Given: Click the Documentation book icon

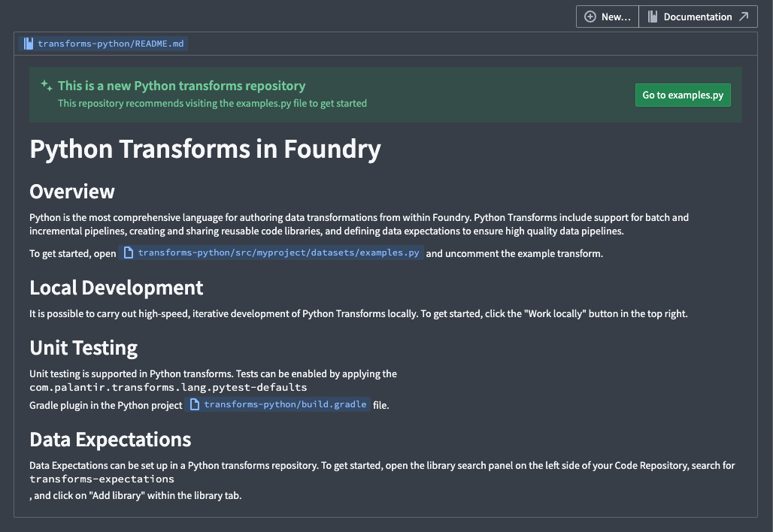Looking at the screenshot, I should pyautogui.click(x=653, y=17).
